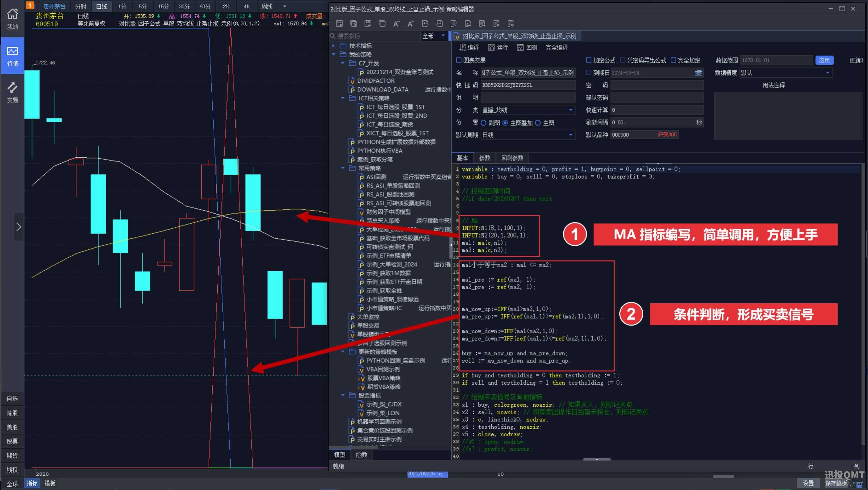Viewport: 868px width, 490px height.
Task: Open the chart period overflow dropdown after 周线
Action: pyautogui.click(x=285, y=6)
